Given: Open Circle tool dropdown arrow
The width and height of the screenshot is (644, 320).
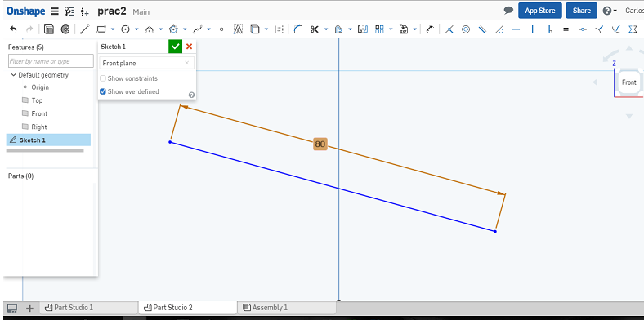Looking at the screenshot, I should click(x=136, y=29).
